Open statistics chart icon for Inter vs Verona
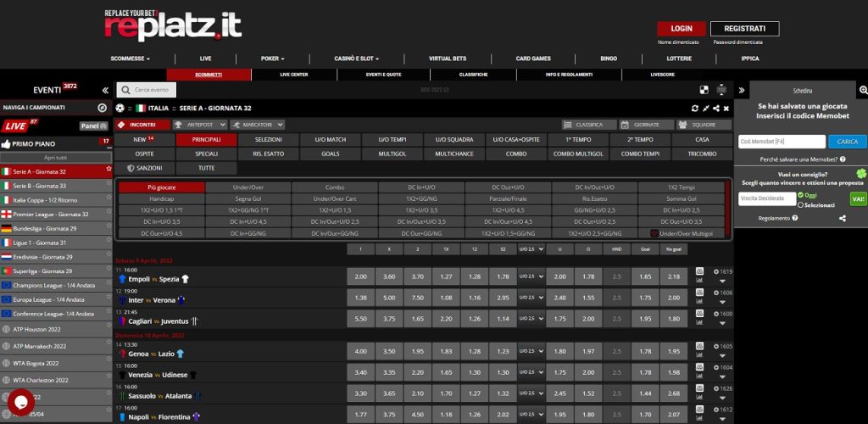The height and width of the screenshot is (424, 868). point(699,301)
